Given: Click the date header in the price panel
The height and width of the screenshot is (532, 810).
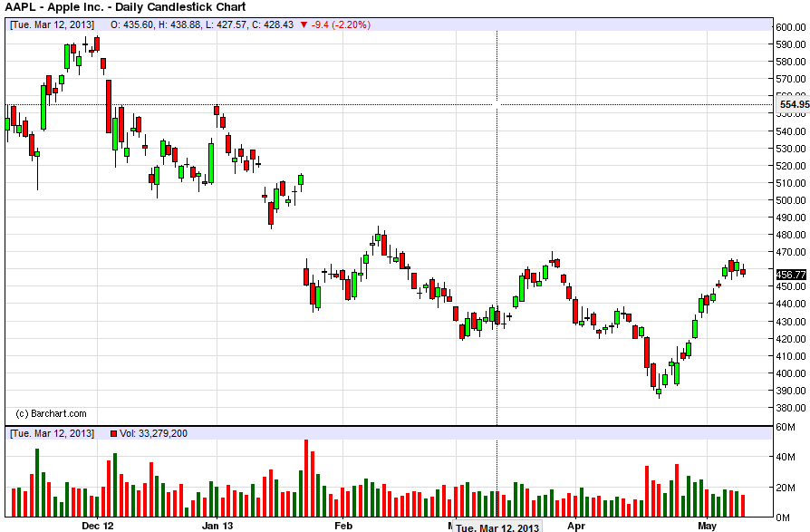Looking at the screenshot, I should tap(53, 24).
